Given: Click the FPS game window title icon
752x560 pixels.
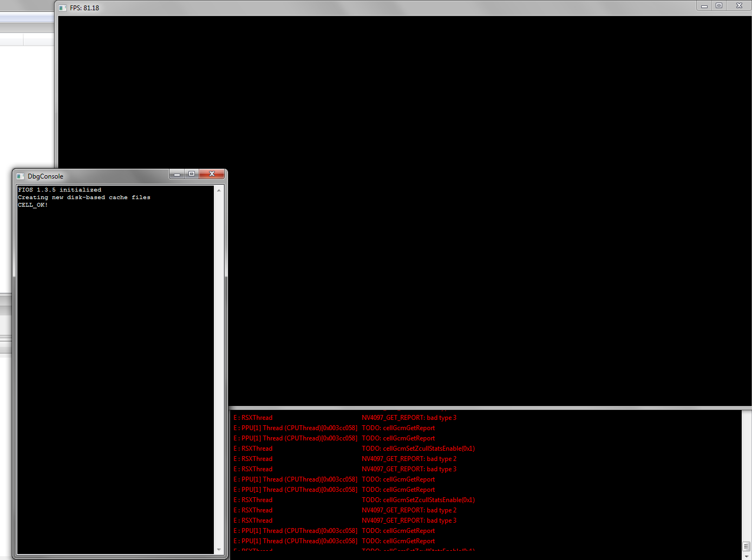Looking at the screenshot, I should 63,8.
